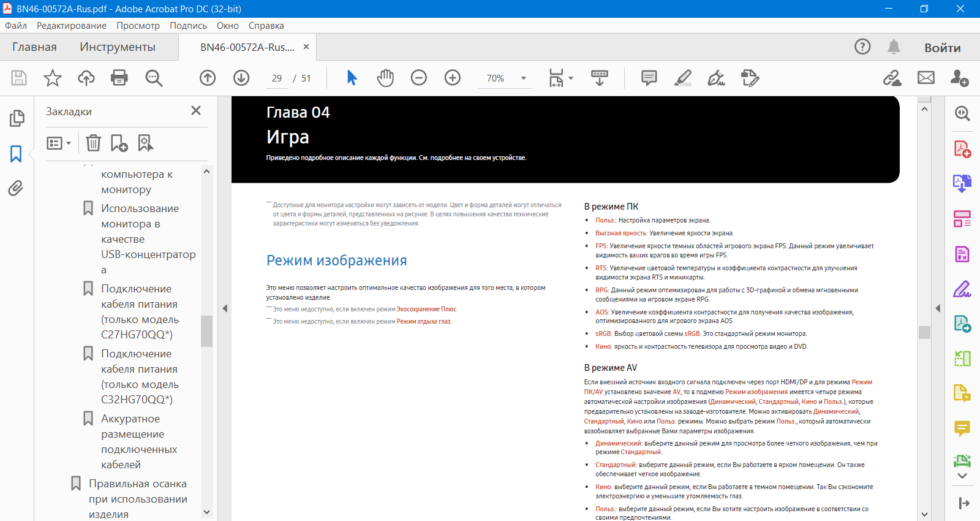Viewport: 980px width, 521px height.
Task: Open the Просмотр menu
Action: pos(138,26)
